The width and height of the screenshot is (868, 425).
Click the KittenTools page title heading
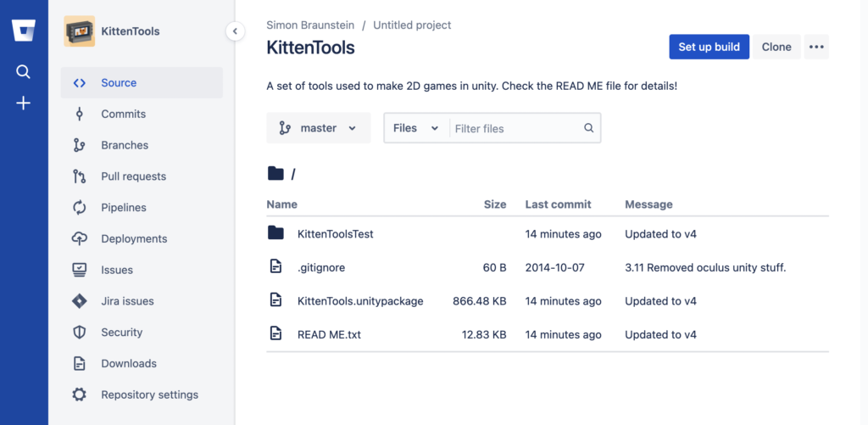pos(310,48)
